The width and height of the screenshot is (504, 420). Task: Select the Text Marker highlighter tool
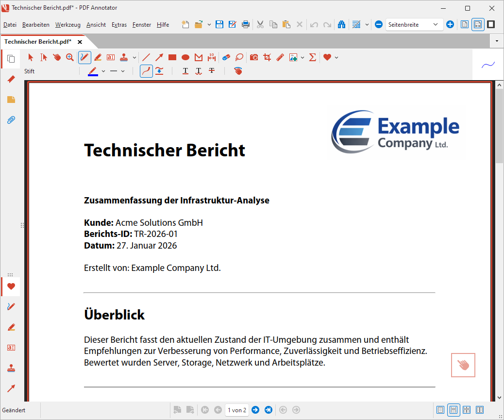tap(98, 57)
